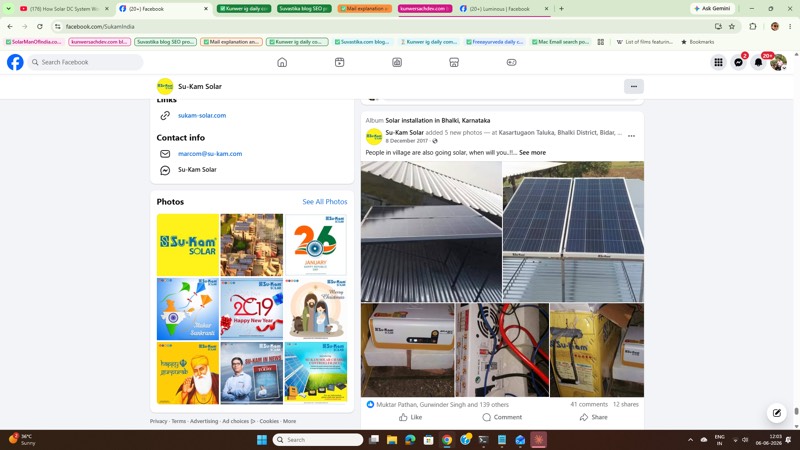Comment on the Bhalki solar installation post
Viewport: 800px width, 450px height.
pyautogui.click(x=502, y=417)
